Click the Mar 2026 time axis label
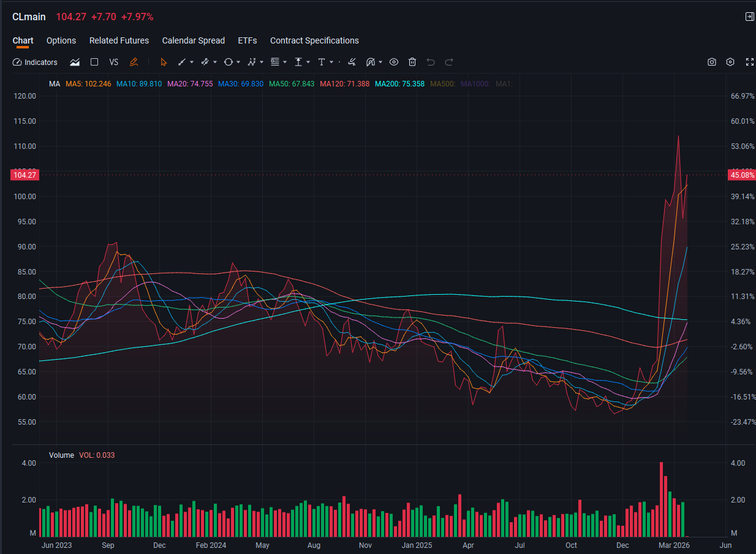The width and height of the screenshot is (756, 554). [673, 545]
